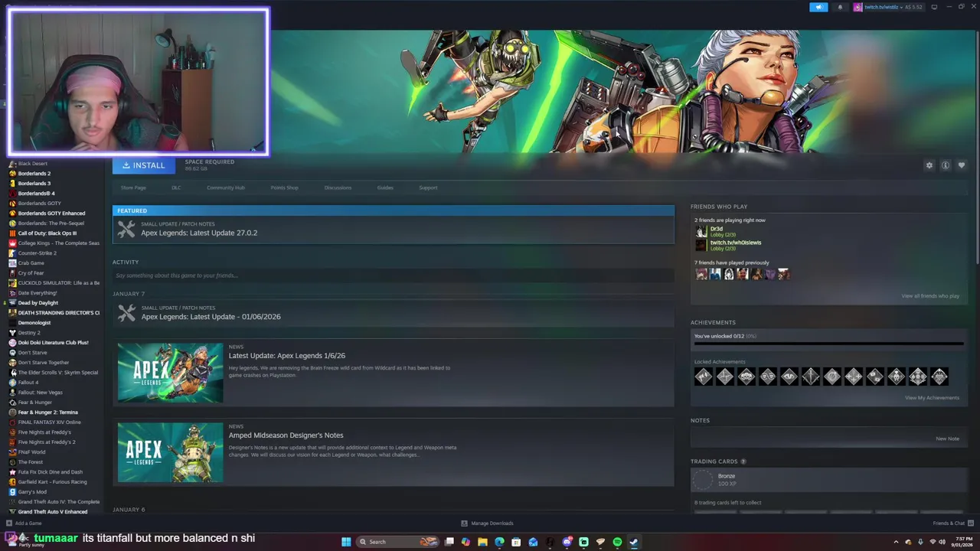The image size is (980, 551).
Task: Open Microsoft Edge from the taskbar
Action: pyautogui.click(x=499, y=542)
